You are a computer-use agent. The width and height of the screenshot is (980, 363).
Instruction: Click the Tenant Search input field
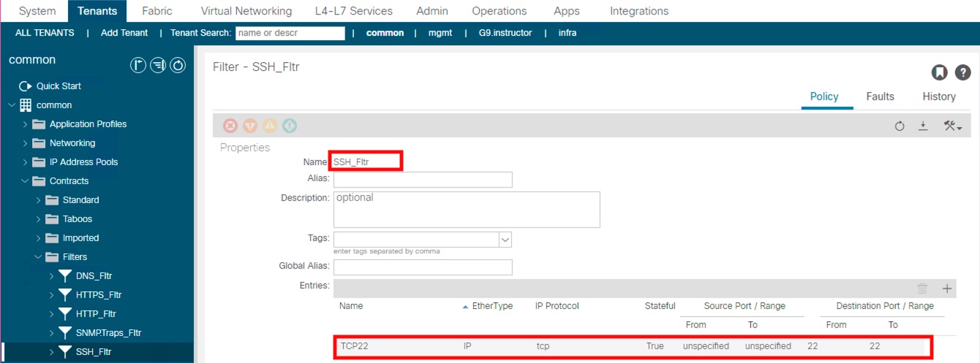coord(290,33)
